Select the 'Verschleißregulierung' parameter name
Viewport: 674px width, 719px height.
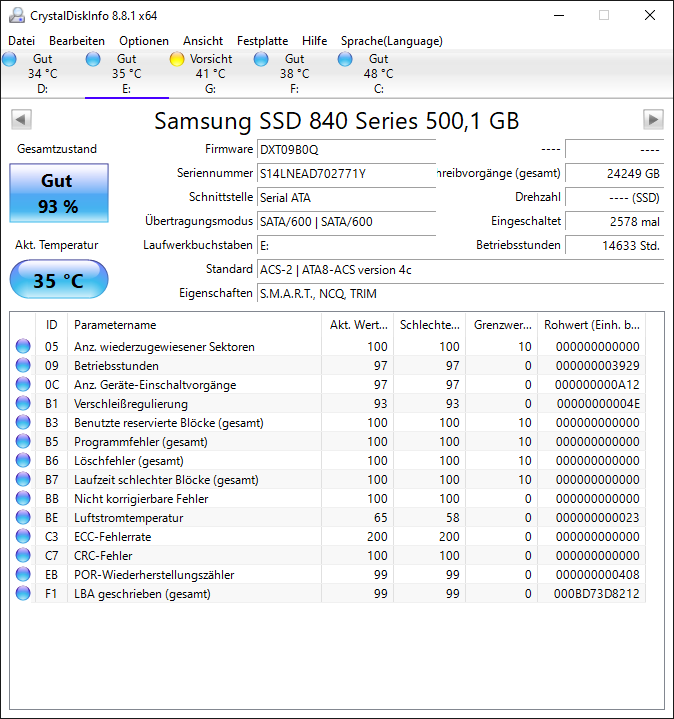pos(131,404)
